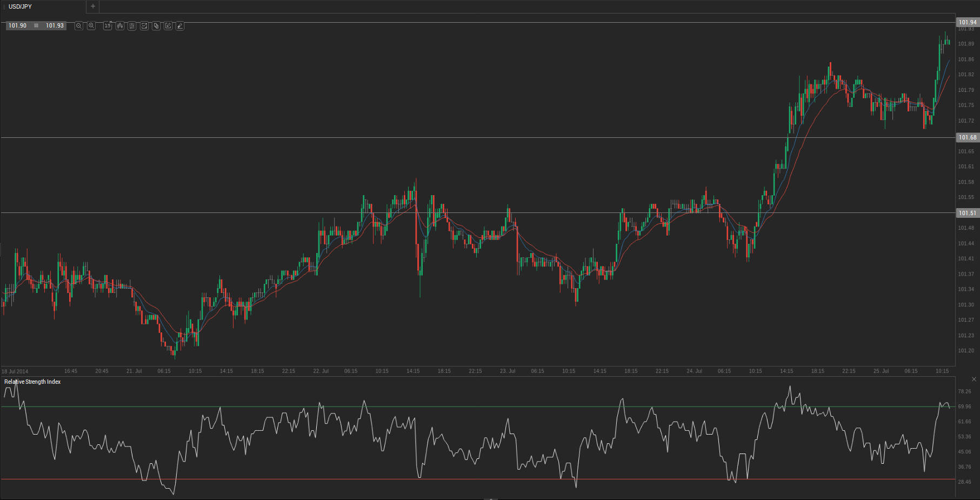Image resolution: width=980 pixels, height=500 pixels.
Task: Click the copy chart template icon
Action: pyautogui.click(x=156, y=26)
